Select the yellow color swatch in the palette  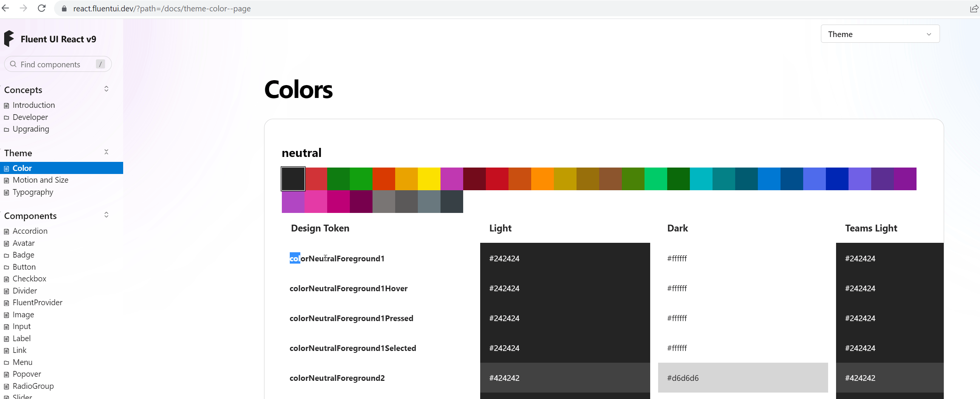pyautogui.click(x=428, y=178)
